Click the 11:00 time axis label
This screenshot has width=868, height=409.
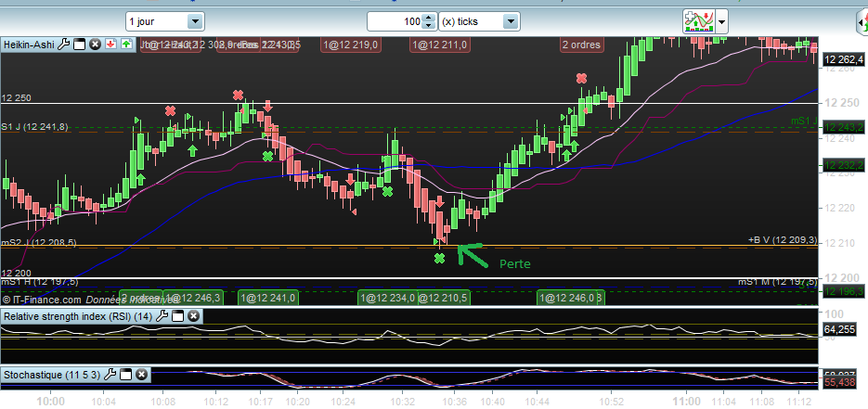(686, 402)
